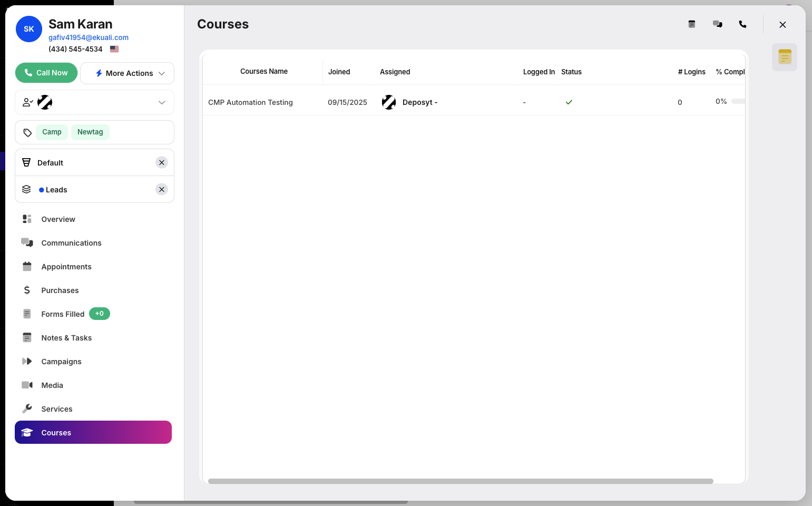Close the contact details panel
Viewport: 812px width, 506px height.
click(782, 25)
